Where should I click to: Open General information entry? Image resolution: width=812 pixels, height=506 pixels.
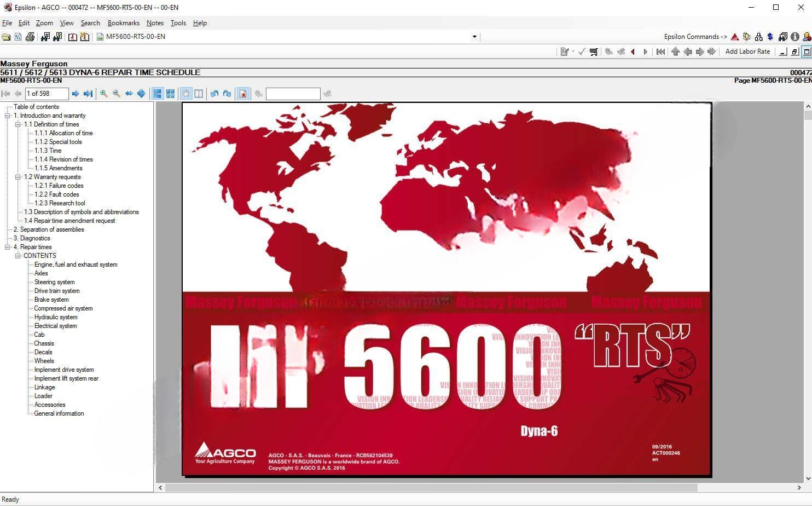59,413
